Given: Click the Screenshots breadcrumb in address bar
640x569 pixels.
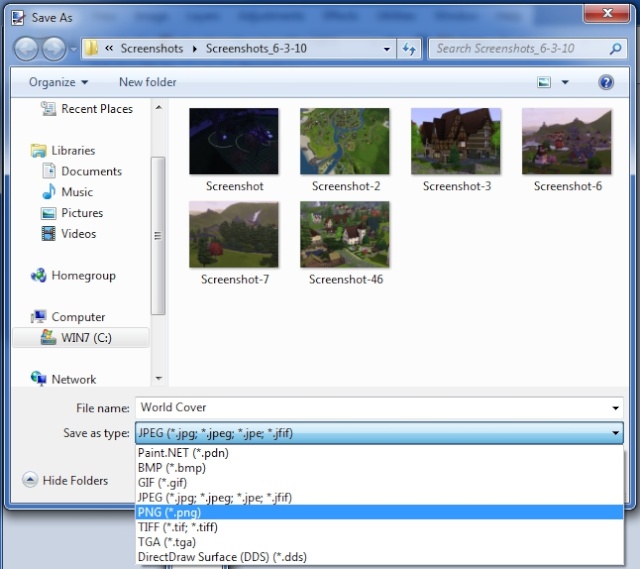Looking at the screenshot, I should tap(152, 49).
